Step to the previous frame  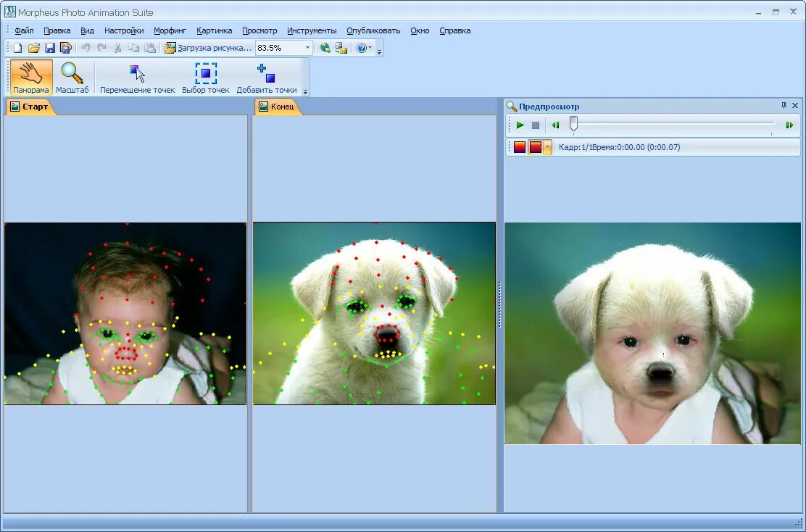pos(556,125)
